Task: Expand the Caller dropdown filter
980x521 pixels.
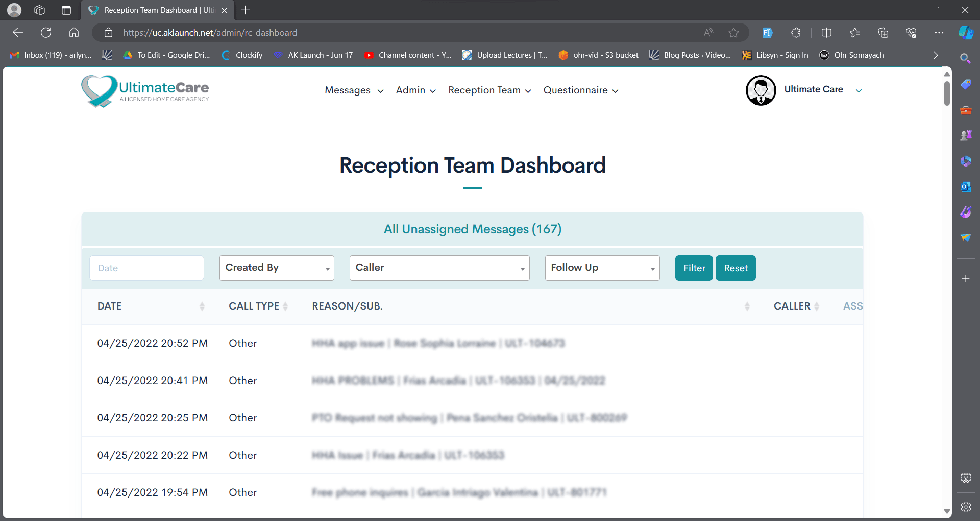Action: tap(439, 268)
